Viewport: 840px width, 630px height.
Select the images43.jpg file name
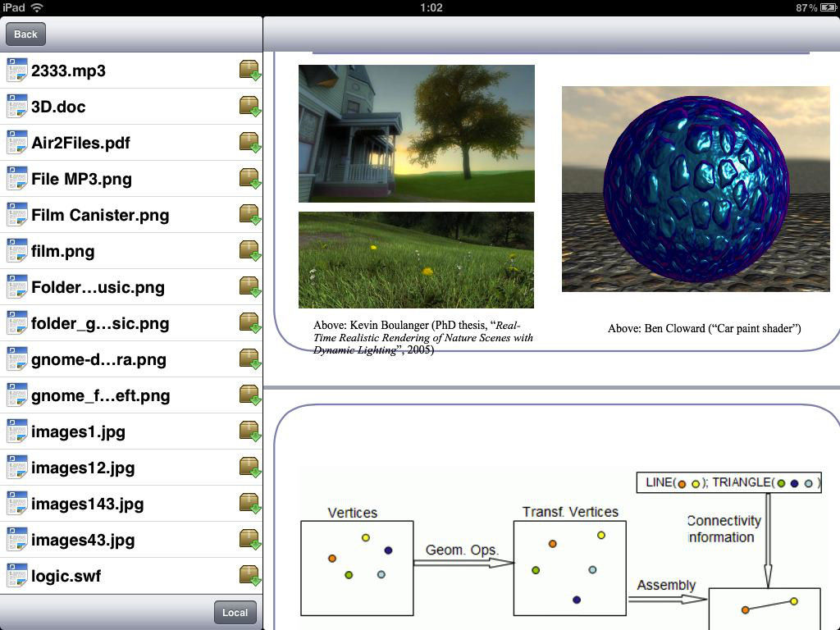(83, 540)
